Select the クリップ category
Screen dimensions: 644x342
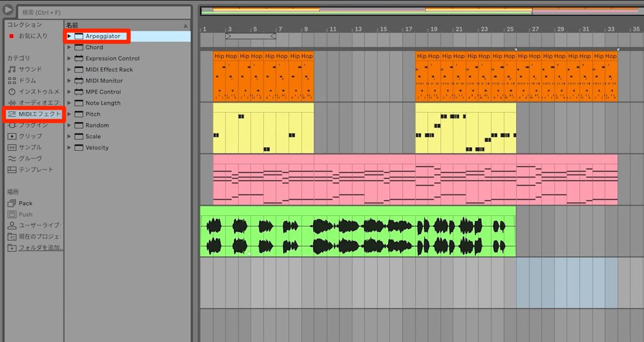tap(25, 136)
